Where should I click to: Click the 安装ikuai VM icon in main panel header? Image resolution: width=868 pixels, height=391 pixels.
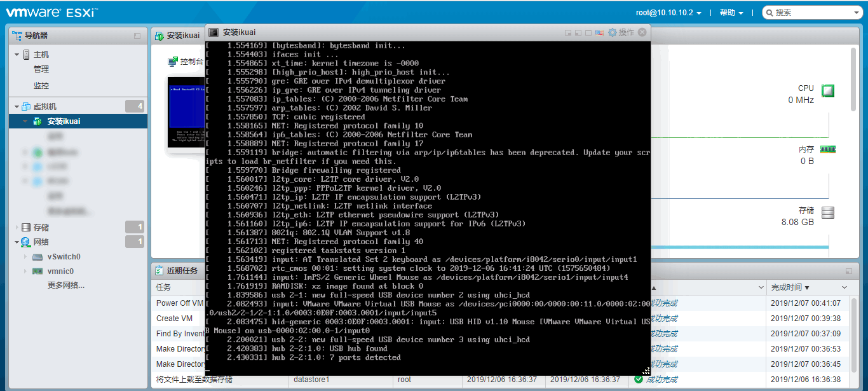(x=159, y=36)
